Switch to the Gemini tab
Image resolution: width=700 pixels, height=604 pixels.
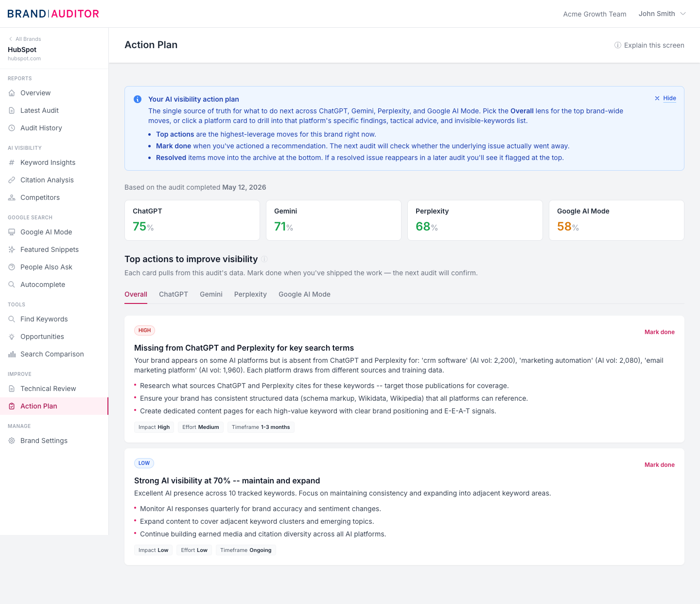point(211,294)
